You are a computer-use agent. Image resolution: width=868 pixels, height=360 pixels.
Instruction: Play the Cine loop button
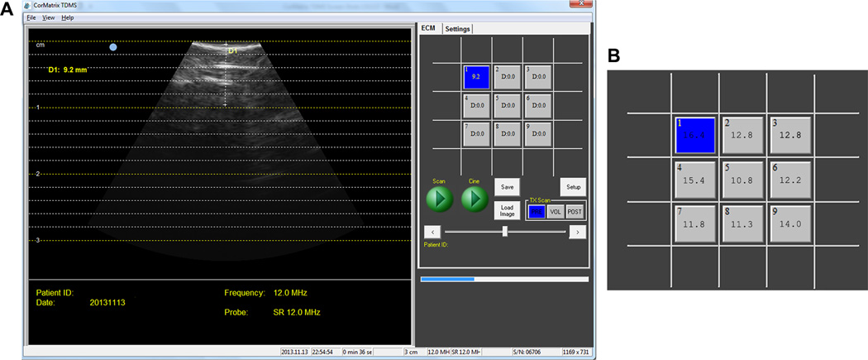pyautogui.click(x=475, y=199)
